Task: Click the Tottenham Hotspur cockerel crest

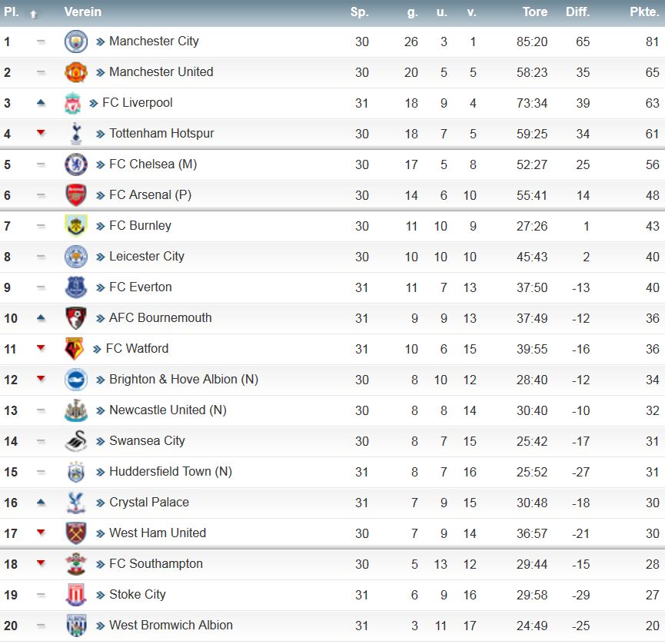Action: point(76,134)
